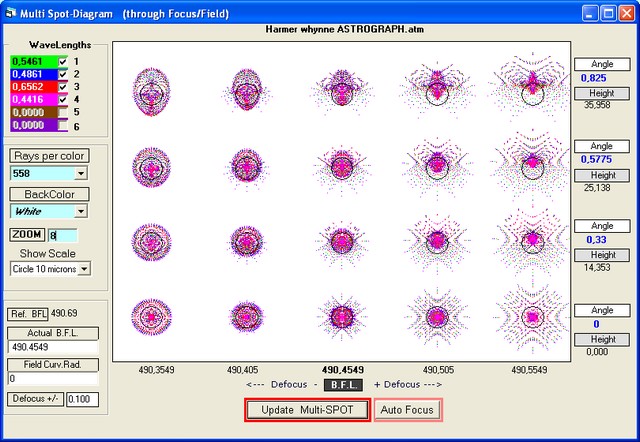Screen dimensions: 640x442
Task: Minimize the Multi Spot-Diagram window
Action: [589, 13]
